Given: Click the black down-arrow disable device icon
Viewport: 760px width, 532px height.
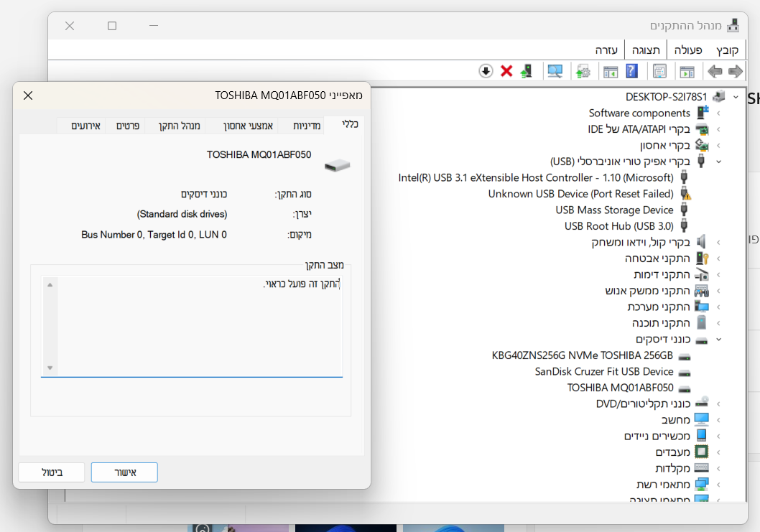Looking at the screenshot, I should (486, 71).
